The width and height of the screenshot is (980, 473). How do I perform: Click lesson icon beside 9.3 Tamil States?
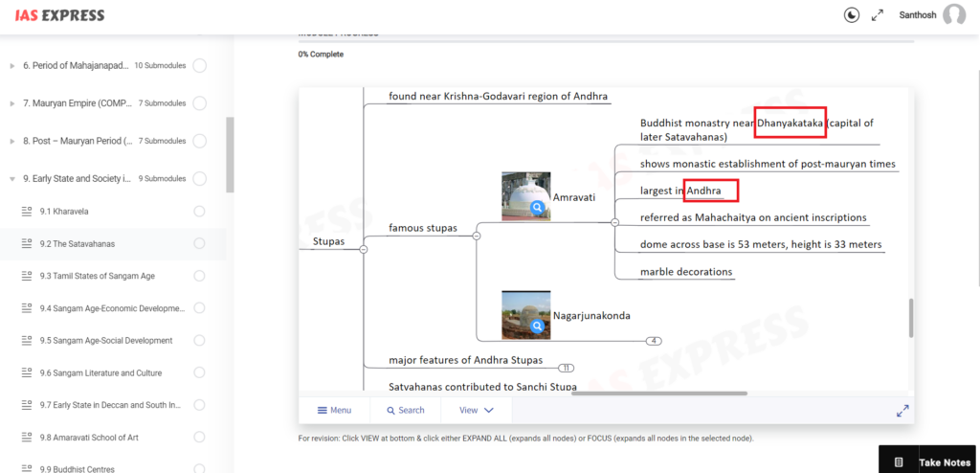point(26,276)
